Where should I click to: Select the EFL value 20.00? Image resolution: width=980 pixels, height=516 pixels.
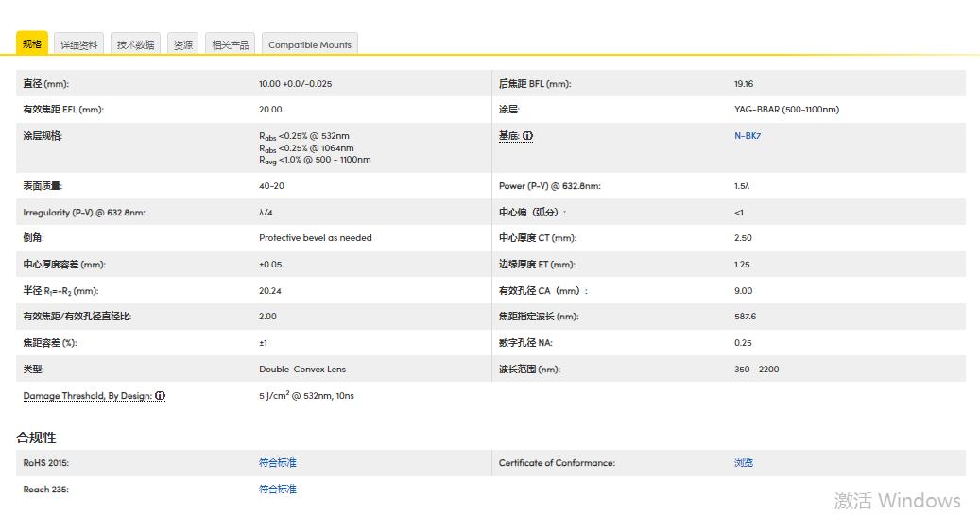point(270,110)
